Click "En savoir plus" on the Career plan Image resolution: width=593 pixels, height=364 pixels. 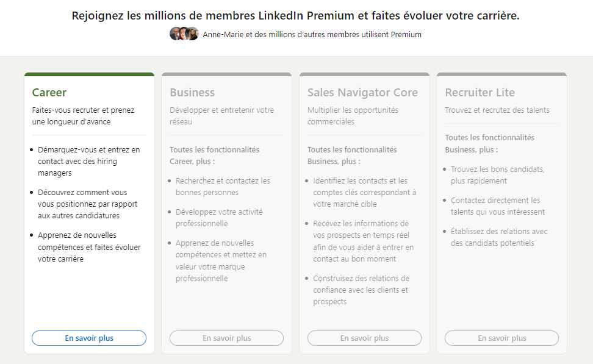tap(88, 338)
